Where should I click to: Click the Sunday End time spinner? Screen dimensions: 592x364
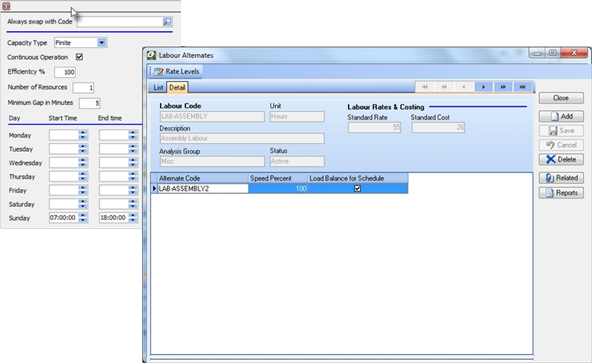point(133,218)
